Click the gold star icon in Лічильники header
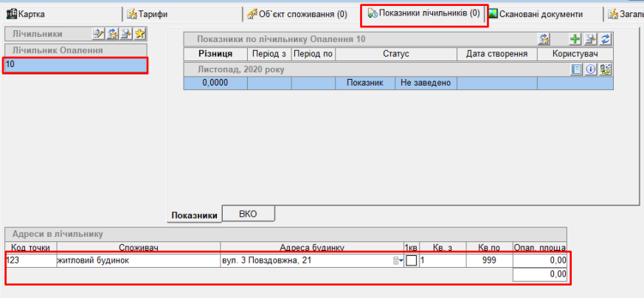 [x=140, y=34]
